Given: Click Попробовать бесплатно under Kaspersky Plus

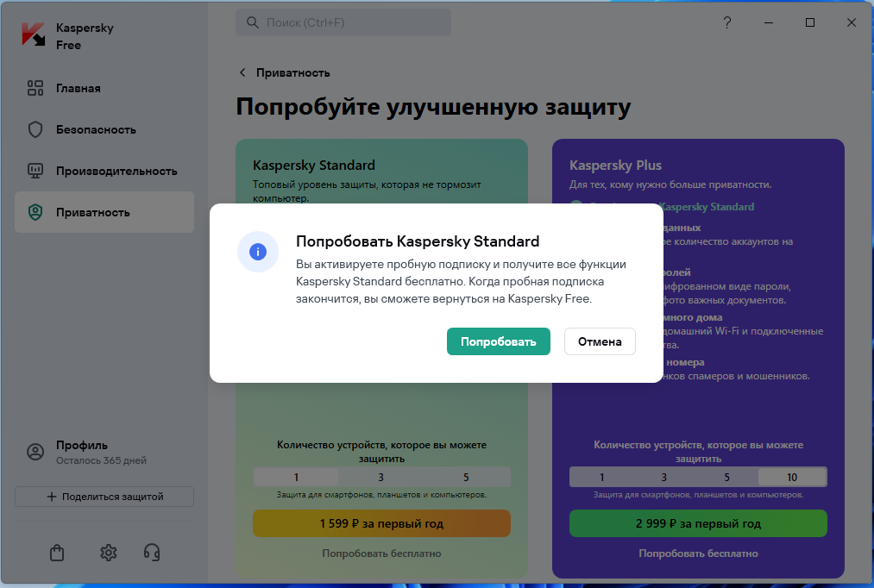Looking at the screenshot, I should point(698,554).
